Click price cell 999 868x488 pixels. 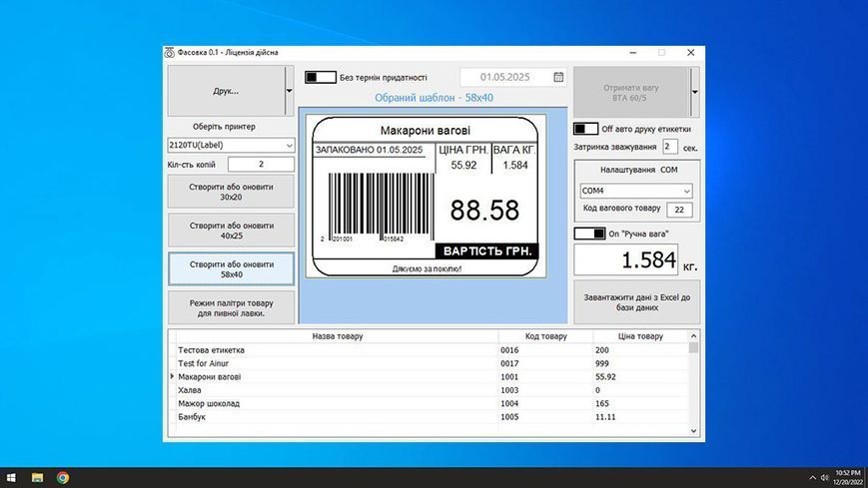pos(640,363)
